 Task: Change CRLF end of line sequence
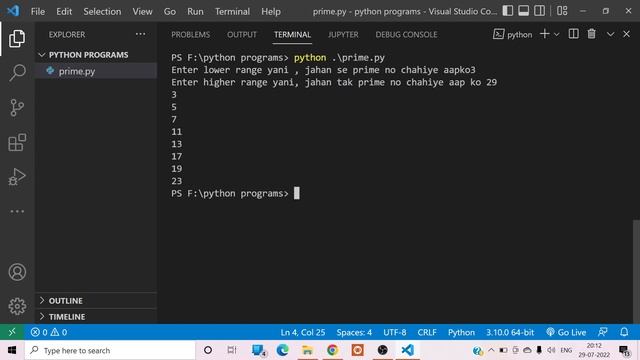[427, 332]
